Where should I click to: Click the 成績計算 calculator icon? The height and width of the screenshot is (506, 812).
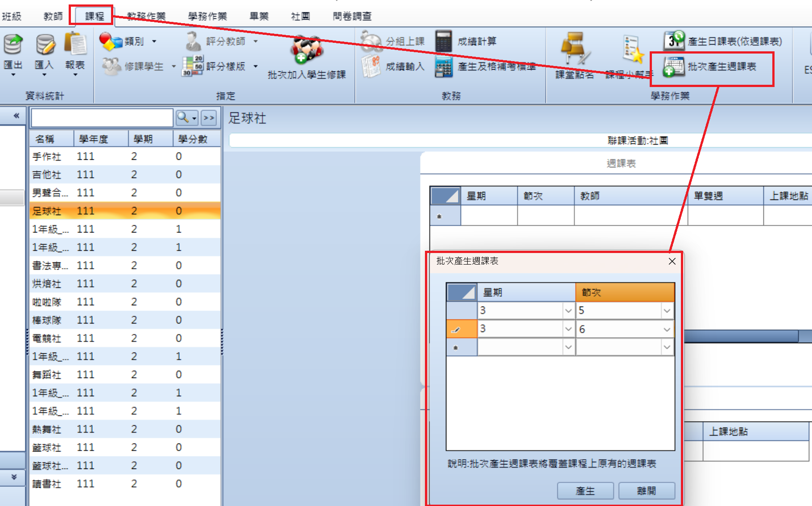click(x=444, y=41)
